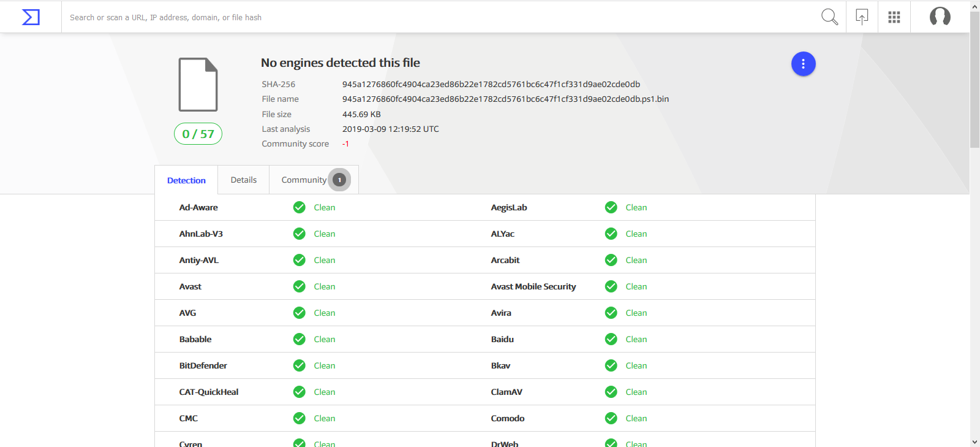
Task: Click the green check for BitDefender
Action: [299, 365]
